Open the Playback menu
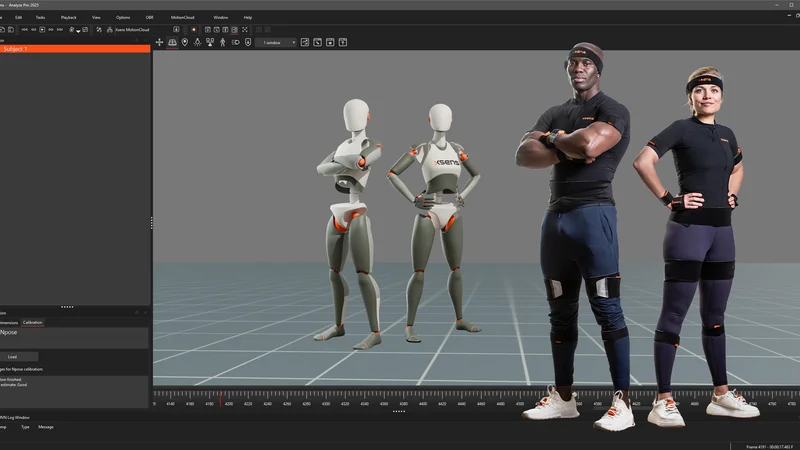 68,17
